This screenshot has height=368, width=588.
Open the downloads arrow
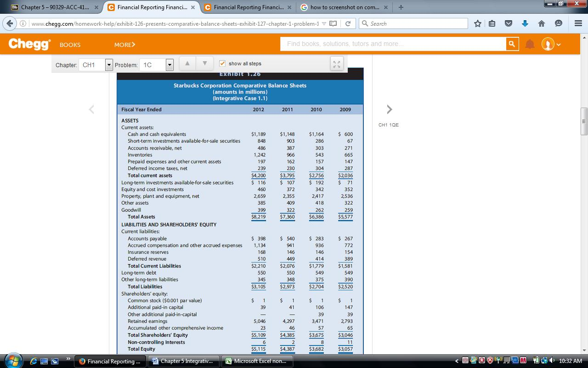click(525, 23)
